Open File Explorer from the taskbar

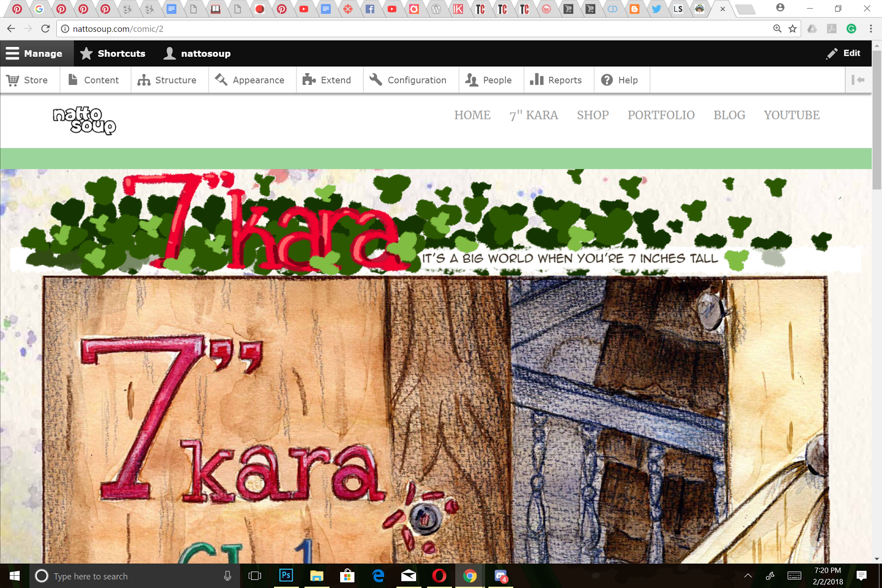pos(316,576)
